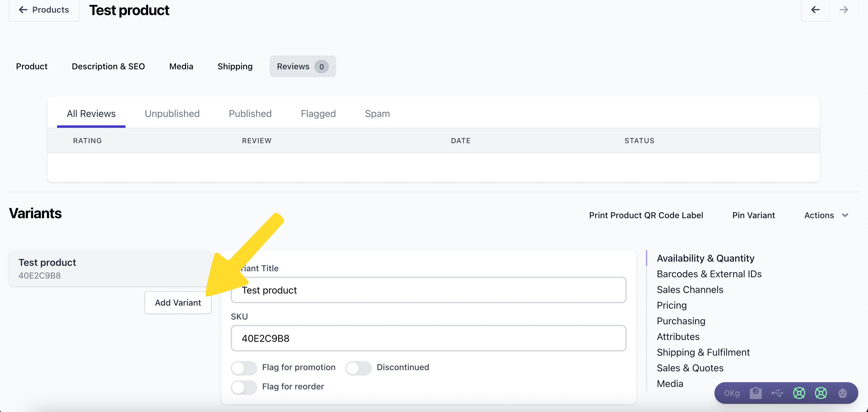Screen dimensions: 868x412
Task: Switch to Description & SEO tab
Action: pos(108,66)
